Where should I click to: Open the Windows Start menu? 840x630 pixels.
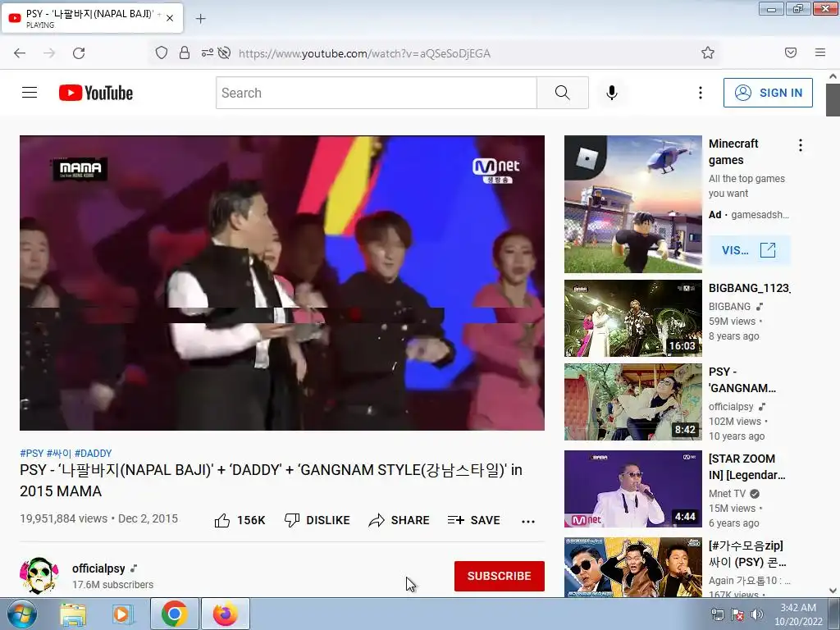coord(21,614)
